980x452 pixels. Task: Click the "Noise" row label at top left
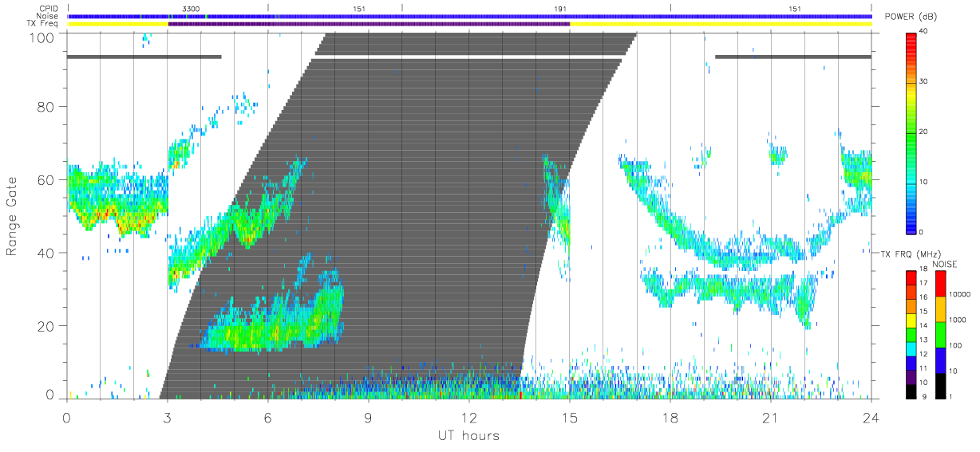click(49, 16)
